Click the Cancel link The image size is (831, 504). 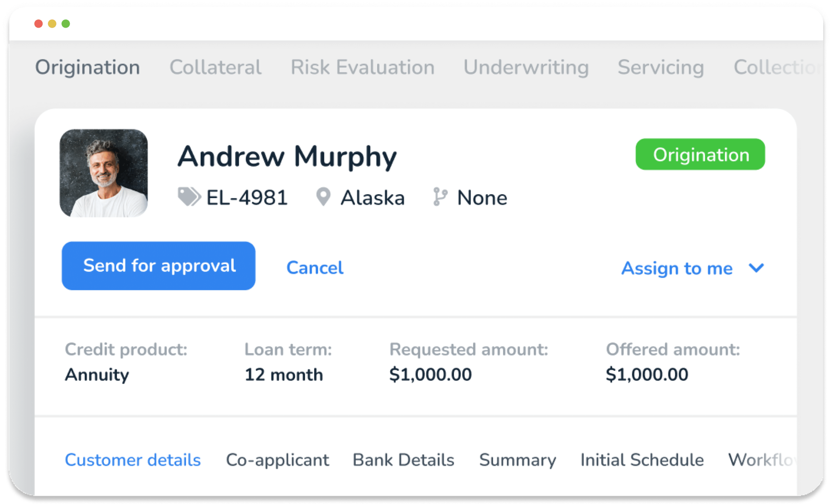[x=315, y=268]
